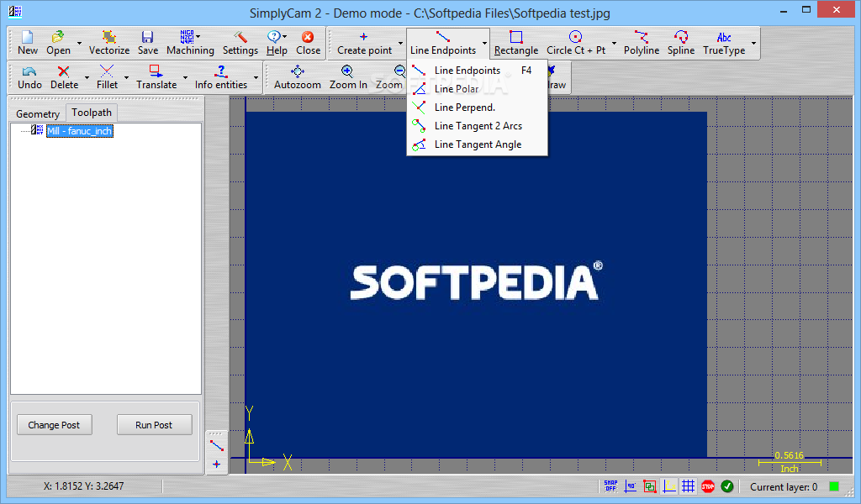The width and height of the screenshot is (861, 504).
Task: Click the Line Endpoints toolbar button
Action: point(443,44)
